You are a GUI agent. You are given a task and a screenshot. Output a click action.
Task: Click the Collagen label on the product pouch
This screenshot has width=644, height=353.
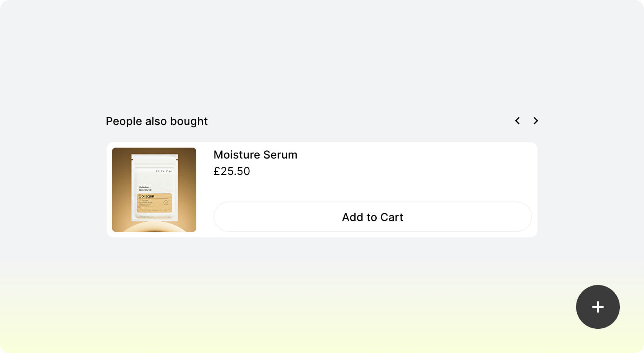146,196
